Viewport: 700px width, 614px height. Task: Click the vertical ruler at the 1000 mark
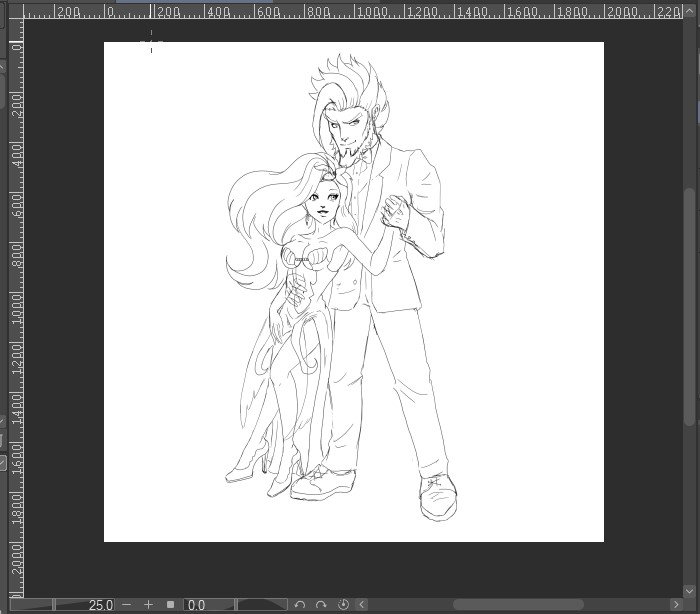click(x=17, y=293)
